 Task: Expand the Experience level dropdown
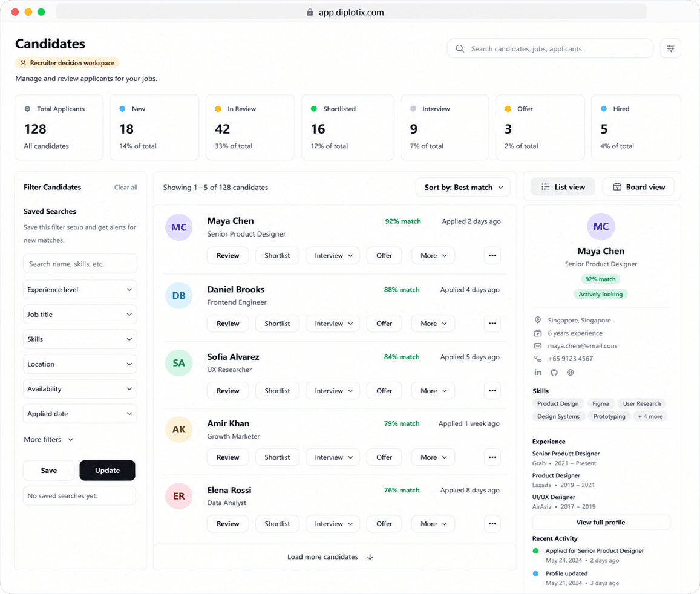pos(80,290)
